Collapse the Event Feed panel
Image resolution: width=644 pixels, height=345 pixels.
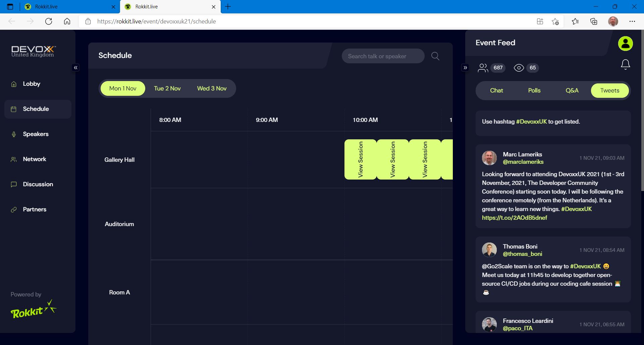point(465,68)
